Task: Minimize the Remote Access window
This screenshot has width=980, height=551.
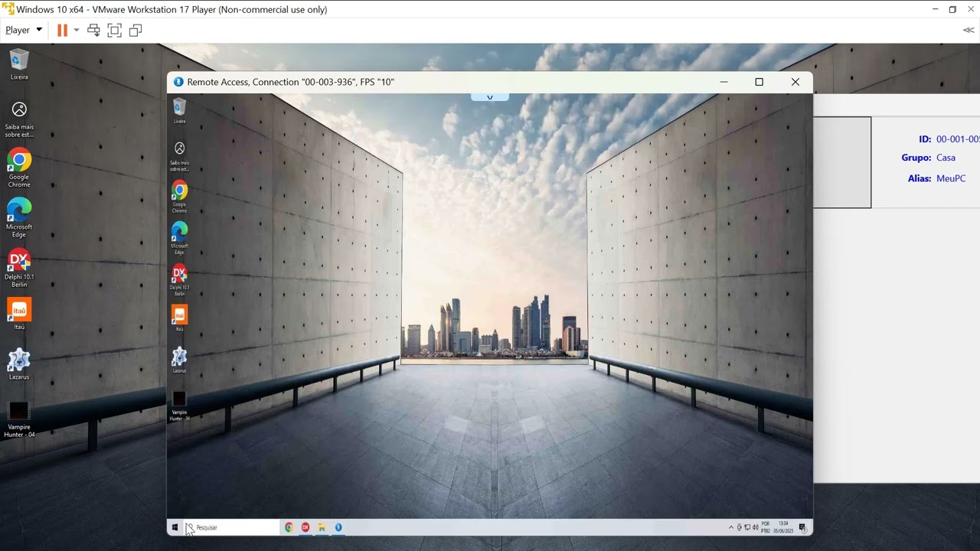Action: [x=724, y=82]
